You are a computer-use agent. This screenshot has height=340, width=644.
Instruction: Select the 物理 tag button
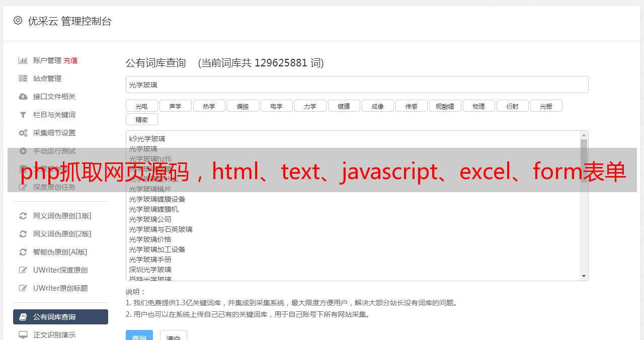click(x=478, y=106)
